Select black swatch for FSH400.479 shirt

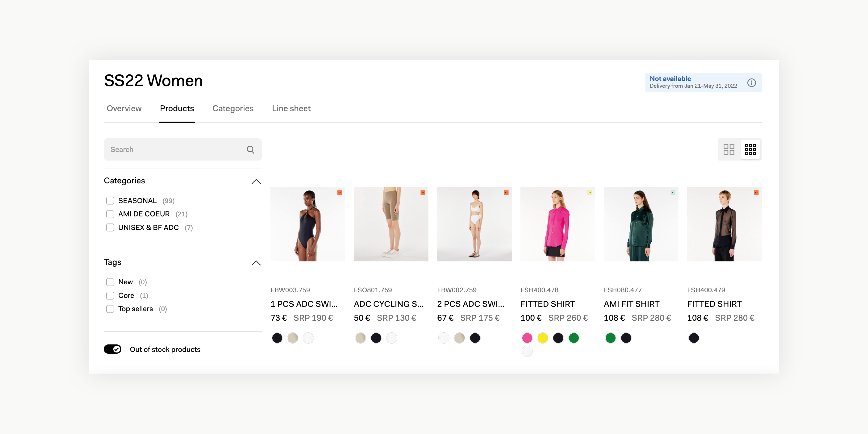click(694, 338)
